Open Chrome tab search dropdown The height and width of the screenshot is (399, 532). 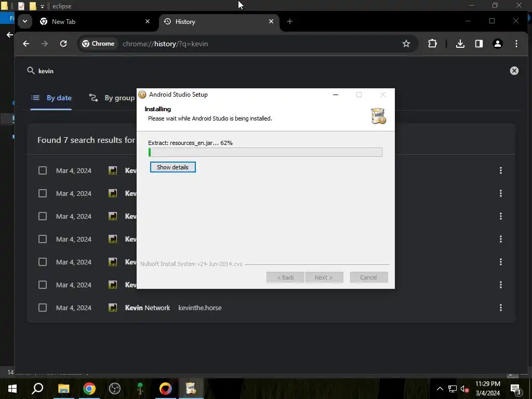click(x=25, y=21)
